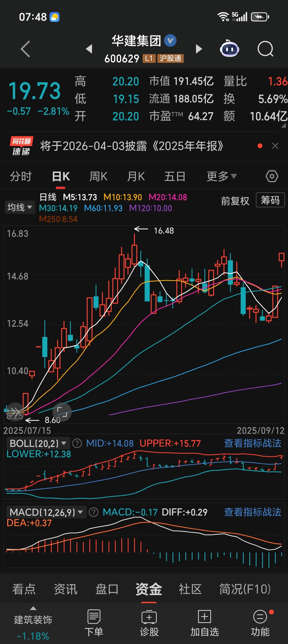Switch to previous stock with left triangle
288x644 pixels.
89,49
